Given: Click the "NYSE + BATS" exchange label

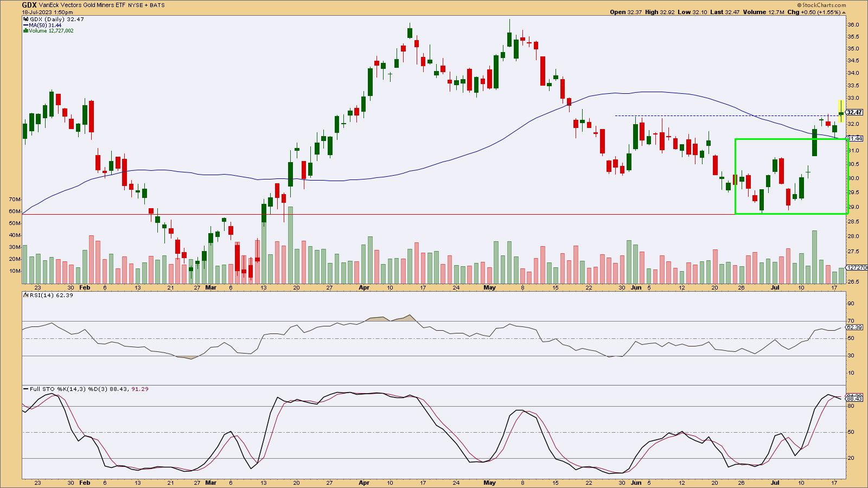Looking at the screenshot, I should 146,5.
